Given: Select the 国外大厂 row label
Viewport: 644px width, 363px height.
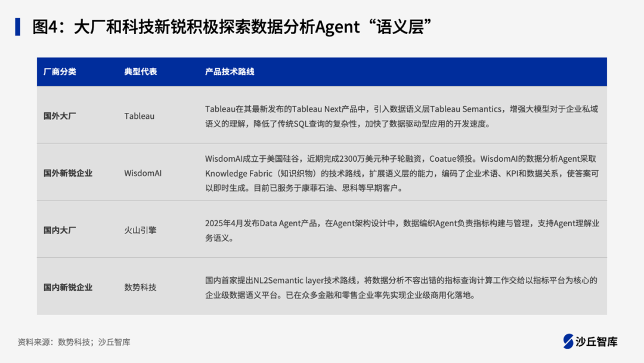Looking at the screenshot, I should [60, 116].
